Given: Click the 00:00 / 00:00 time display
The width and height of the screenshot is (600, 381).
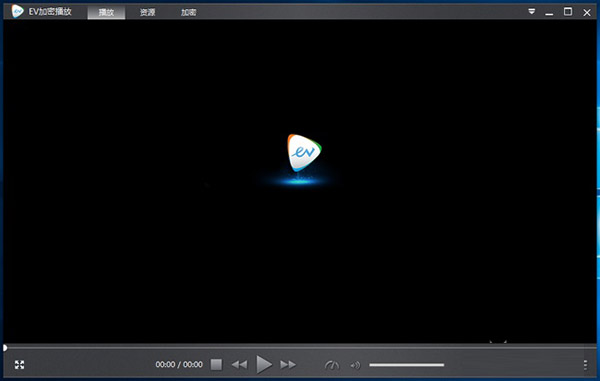Looking at the screenshot, I should click(x=179, y=365).
